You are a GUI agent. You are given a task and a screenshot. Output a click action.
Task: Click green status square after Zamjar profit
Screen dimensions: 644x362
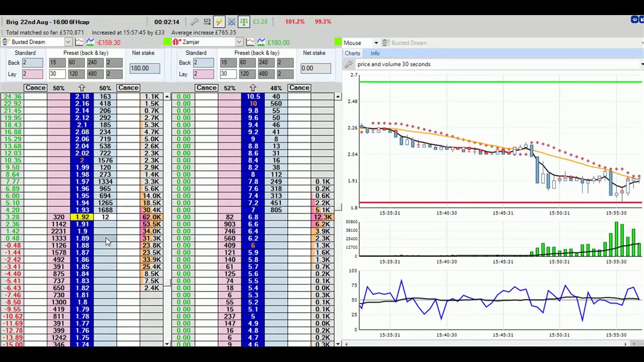(338, 42)
